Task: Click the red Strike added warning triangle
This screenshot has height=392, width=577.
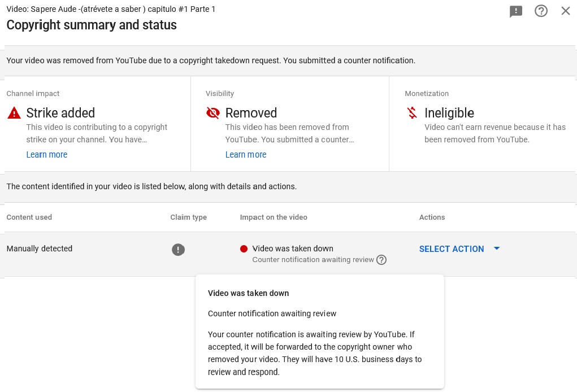Action: point(14,113)
